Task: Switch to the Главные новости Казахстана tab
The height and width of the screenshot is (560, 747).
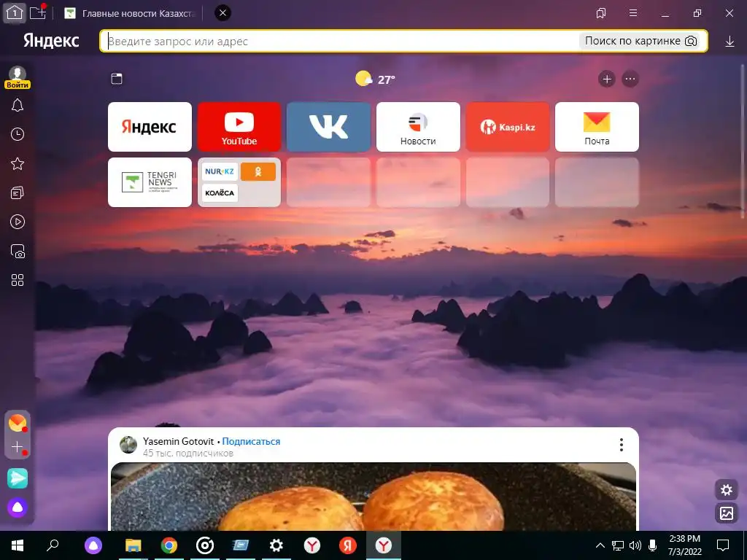Action: (x=130, y=13)
